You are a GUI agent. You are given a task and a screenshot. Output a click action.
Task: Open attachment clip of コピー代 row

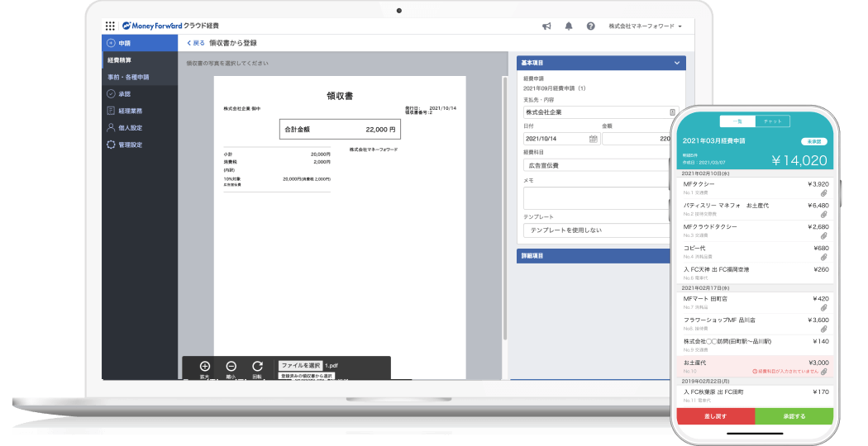[x=823, y=258]
